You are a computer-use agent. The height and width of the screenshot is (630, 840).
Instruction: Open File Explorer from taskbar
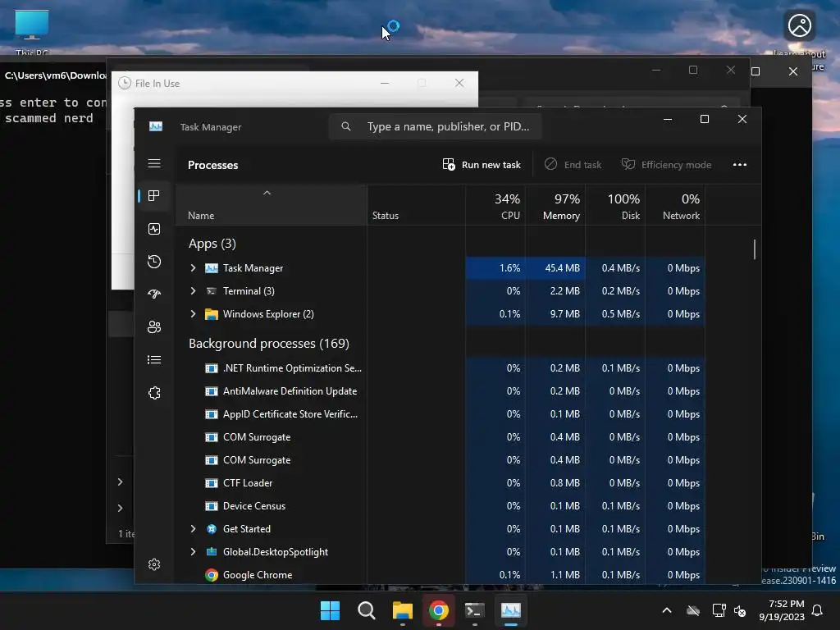tap(402, 610)
